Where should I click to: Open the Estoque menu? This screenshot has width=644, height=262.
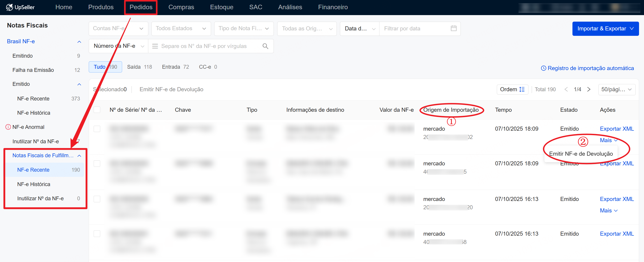click(x=221, y=7)
